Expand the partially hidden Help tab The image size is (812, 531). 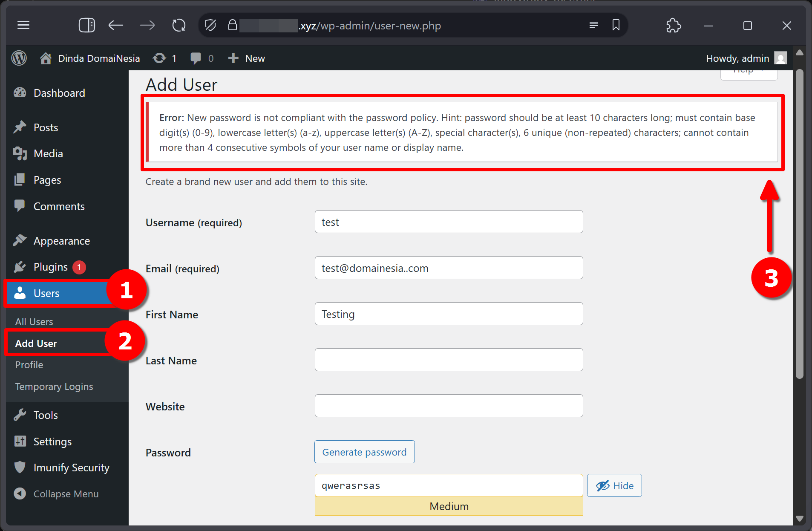pyautogui.click(x=749, y=74)
